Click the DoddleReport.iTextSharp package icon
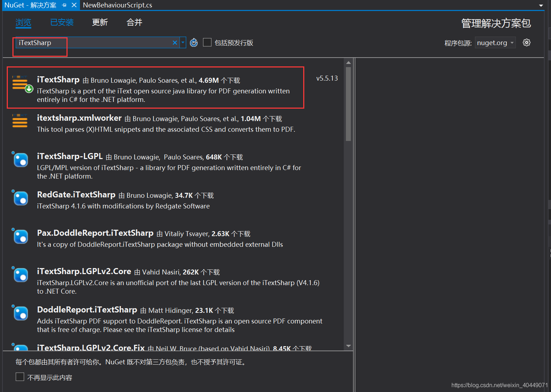 tap(20, 312)
